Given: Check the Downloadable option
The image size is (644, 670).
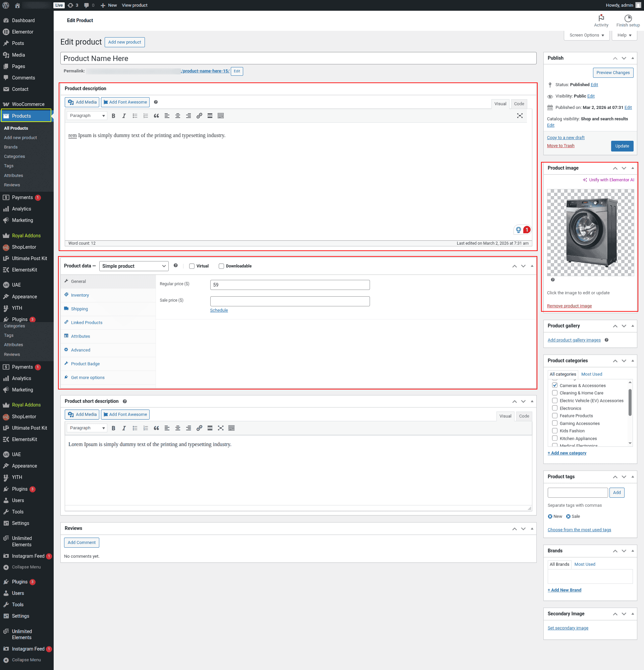Looking at the screenshot, I should point(221,266).
